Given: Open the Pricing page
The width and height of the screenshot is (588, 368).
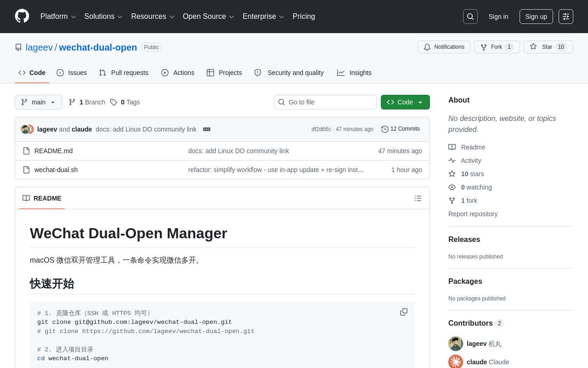Looking at the screenshot, I should tap(304, 17).
